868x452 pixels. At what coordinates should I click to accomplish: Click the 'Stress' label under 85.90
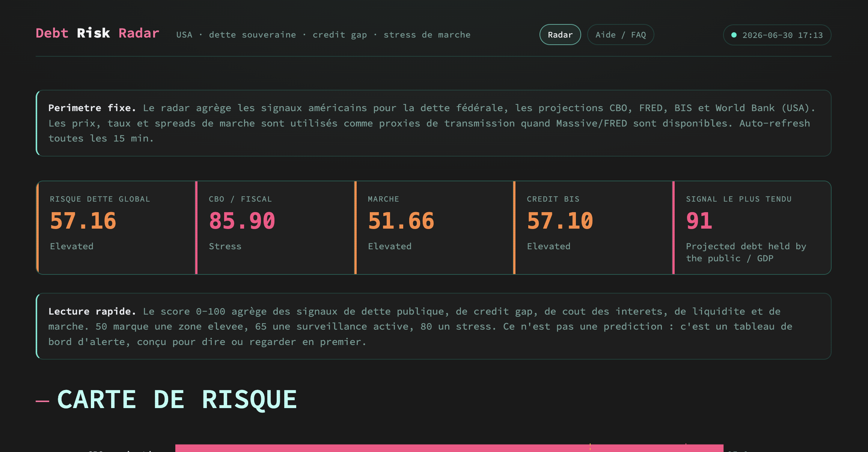tap(225, 246)
